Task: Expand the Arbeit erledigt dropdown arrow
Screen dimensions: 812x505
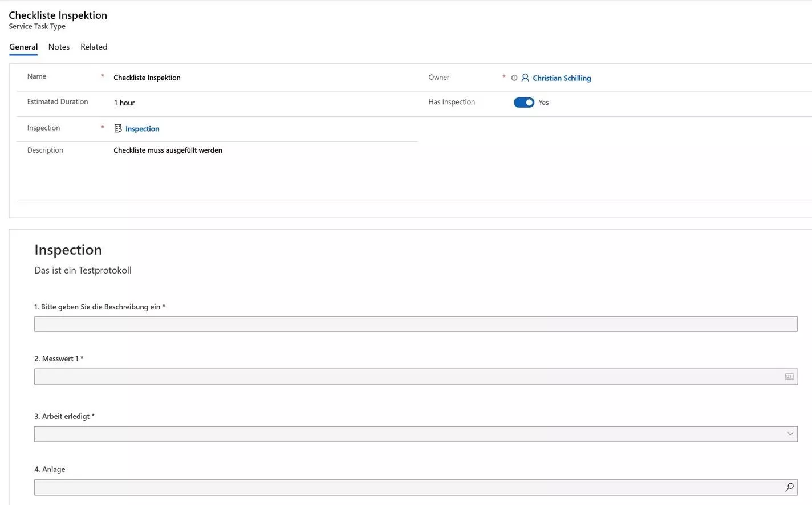Action: click(x=790, y=434)
